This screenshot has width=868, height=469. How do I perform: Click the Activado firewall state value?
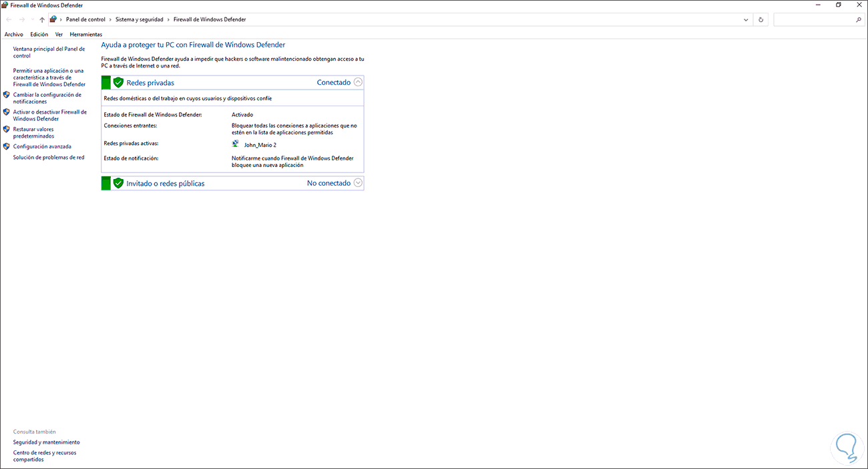242,115
